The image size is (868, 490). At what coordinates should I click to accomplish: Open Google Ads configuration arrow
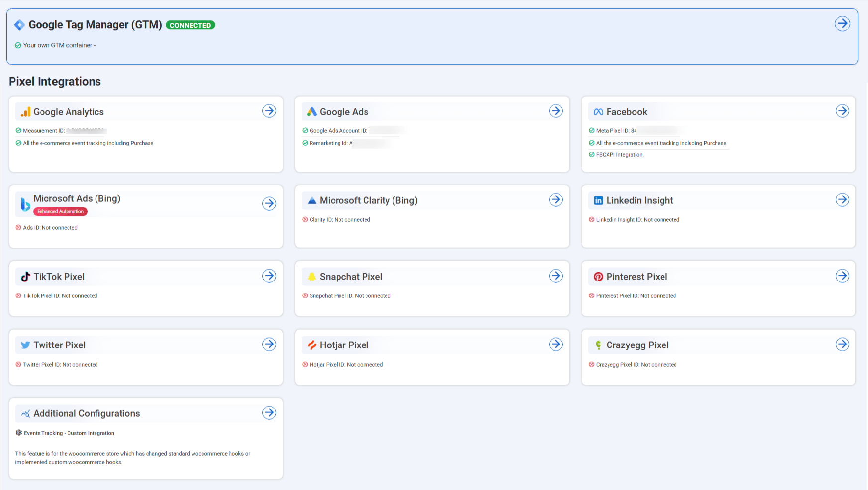[x=556, y=111]
